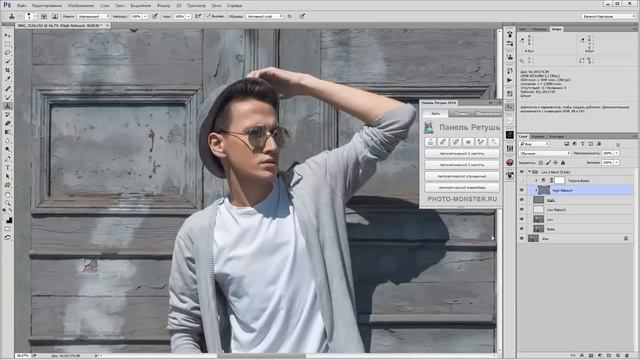
Task: Lock layer position icon
Action: click(x=556, y=162)
